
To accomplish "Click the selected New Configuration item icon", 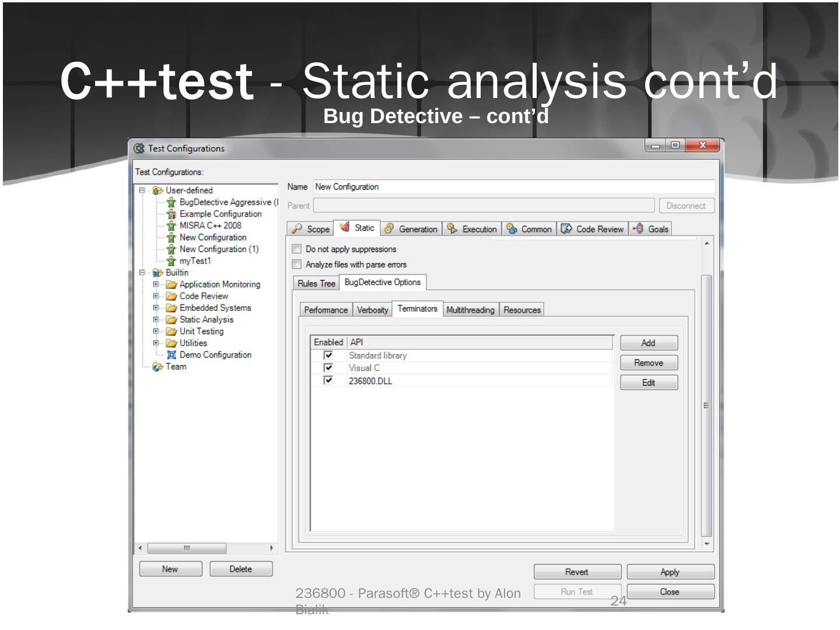I will (171, 237).
